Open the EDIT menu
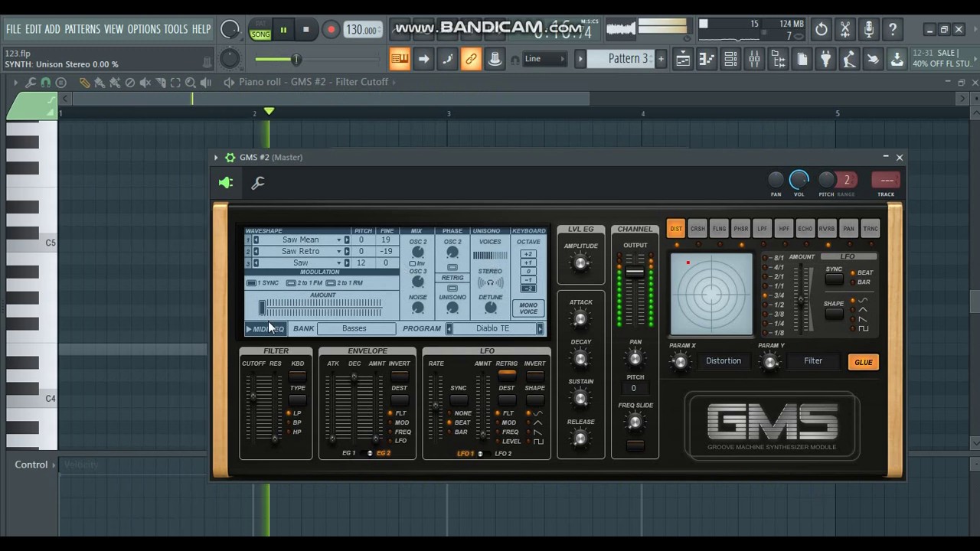 (33, 29)
